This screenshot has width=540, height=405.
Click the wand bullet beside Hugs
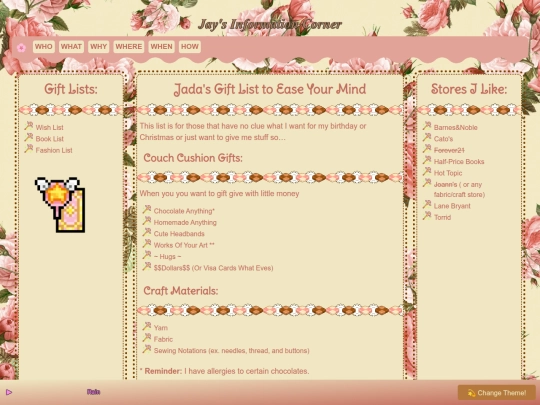(x=147, y=255)
